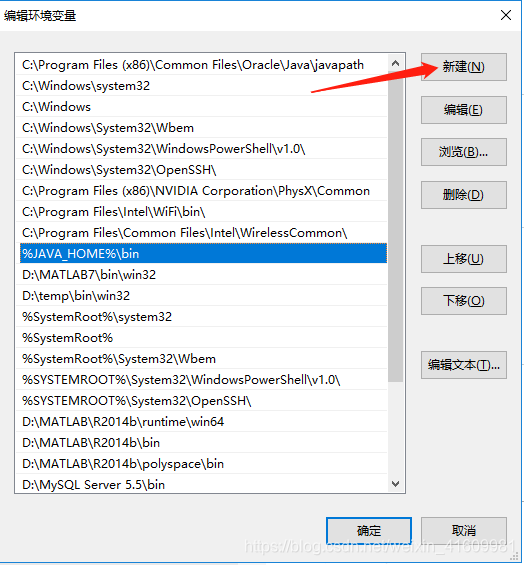Select the %SYSTEMROOT%\System32\OpenSSH\ entry
This screenshot has width=524, height=565.
point(201,401)
